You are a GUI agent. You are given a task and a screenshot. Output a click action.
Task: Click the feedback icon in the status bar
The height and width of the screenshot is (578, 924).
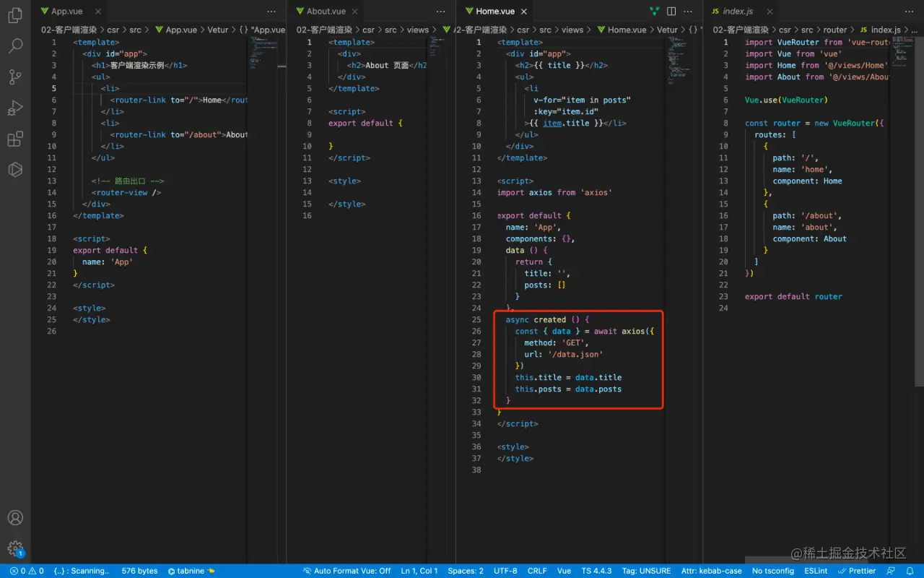tap(889, 571)
